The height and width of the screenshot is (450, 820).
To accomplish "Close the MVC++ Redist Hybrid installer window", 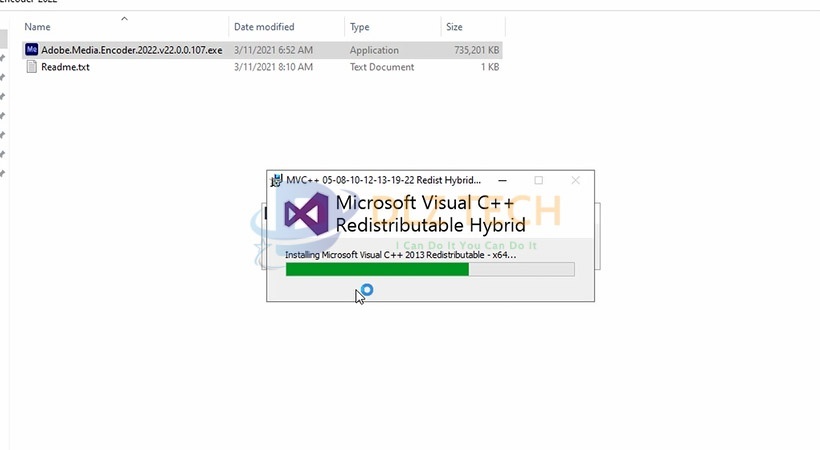I will (x=575, y=180).
